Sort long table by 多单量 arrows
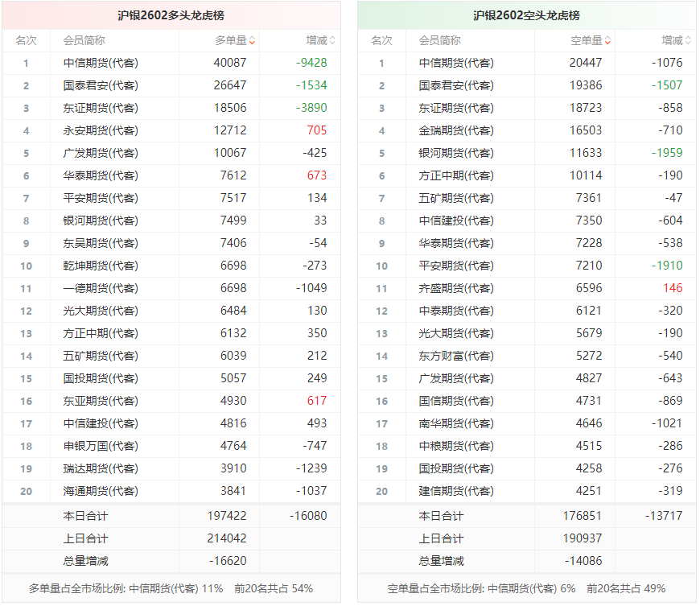This screenshot has height=606, width=700. pos(252,40)
